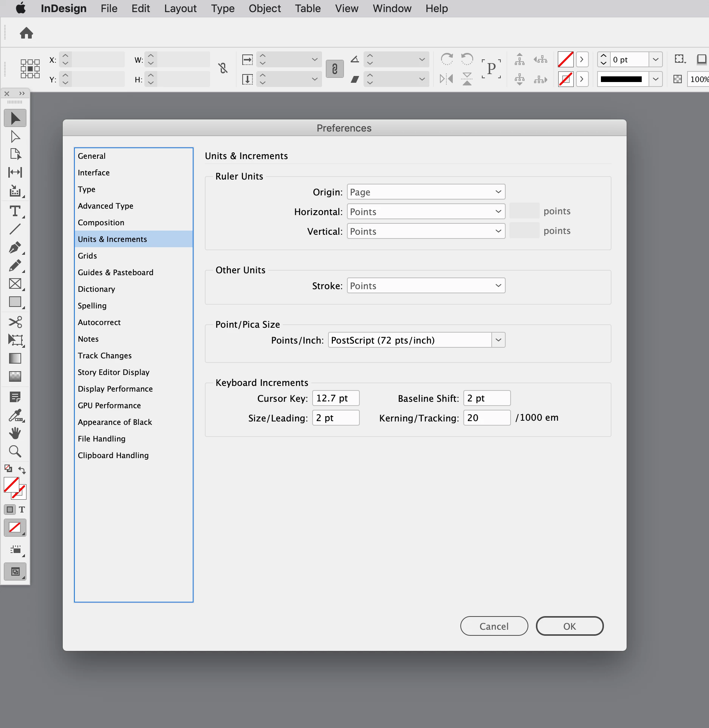Open the Points/Inch dropdown arrow
The width and height of the screenshot is (709, 728).
(x=498, y=340)
